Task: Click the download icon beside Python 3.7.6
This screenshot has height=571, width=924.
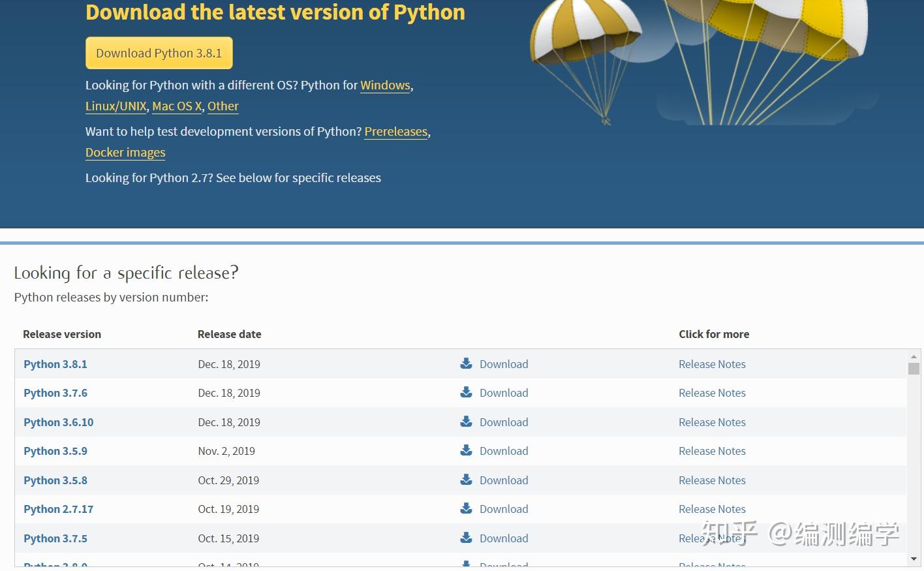Action: pyautogui.click(x=466, y=392)
